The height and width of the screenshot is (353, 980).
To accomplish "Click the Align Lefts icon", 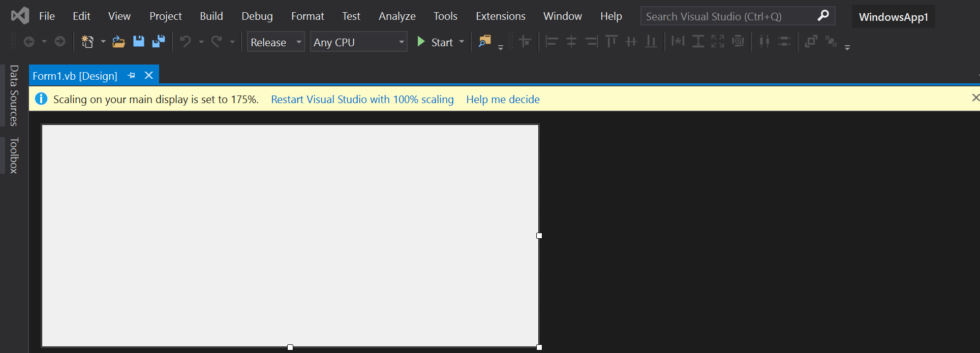I will 552,41.
